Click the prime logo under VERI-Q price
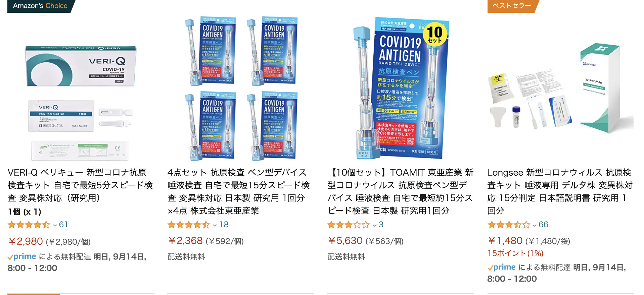644x295 pixels. 22,257
